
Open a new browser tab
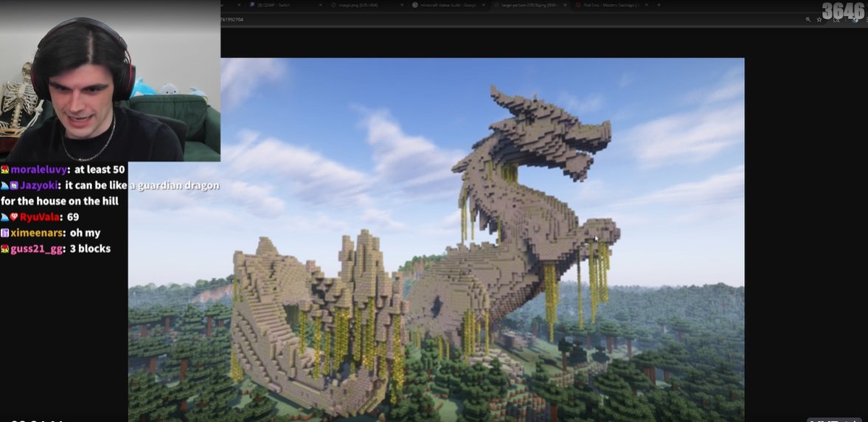coord(659,5)
